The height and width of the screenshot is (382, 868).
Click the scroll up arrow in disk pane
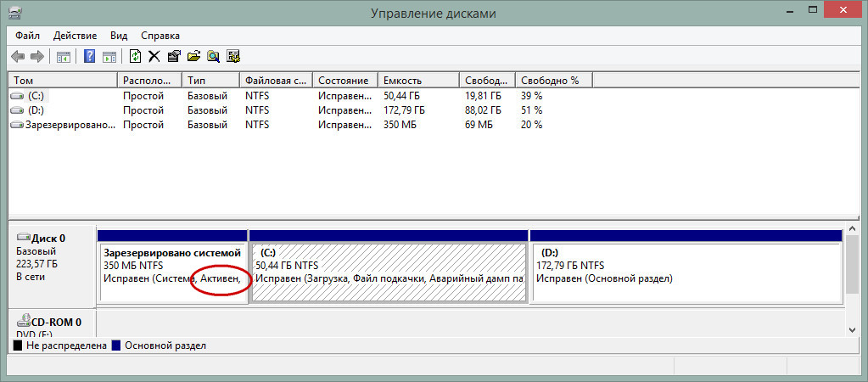coord(852,228)
